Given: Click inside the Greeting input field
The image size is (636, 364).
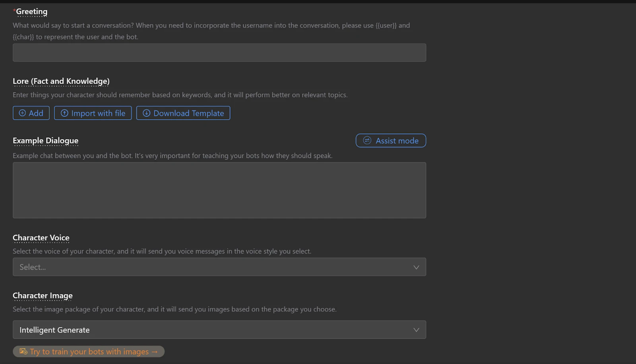Looking at the screenshot, I should 219,52.
